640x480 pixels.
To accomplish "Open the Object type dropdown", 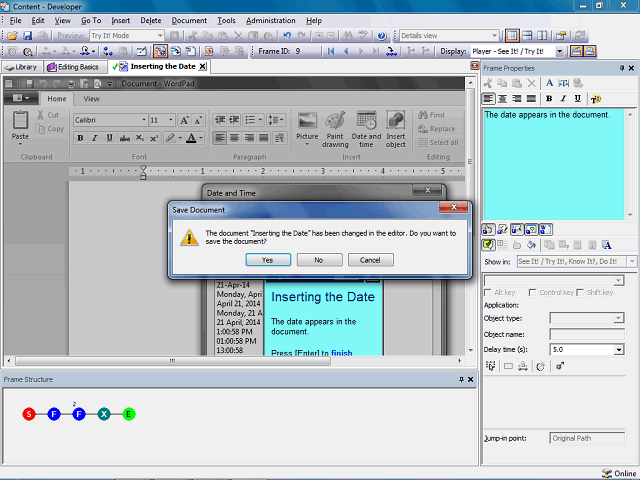I will click(x=618, y=318).
